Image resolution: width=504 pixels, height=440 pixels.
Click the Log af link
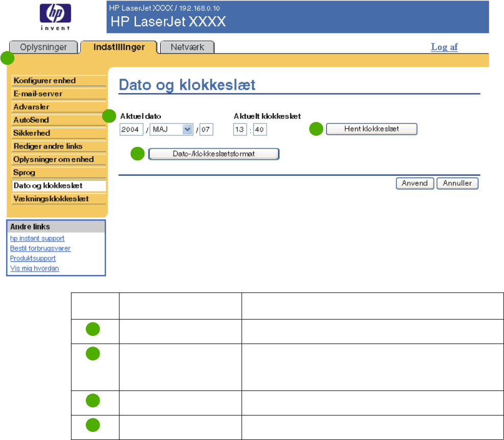[444, 47]
